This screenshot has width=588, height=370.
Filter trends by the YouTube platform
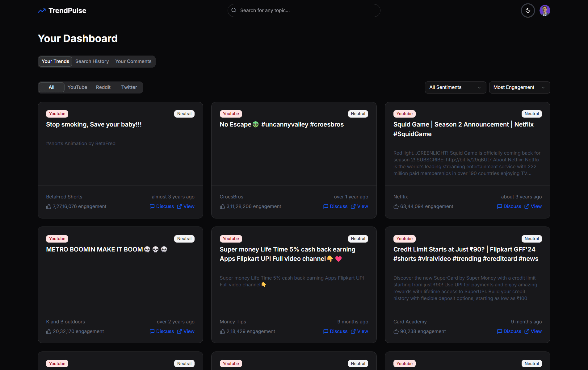click(77, 87)
